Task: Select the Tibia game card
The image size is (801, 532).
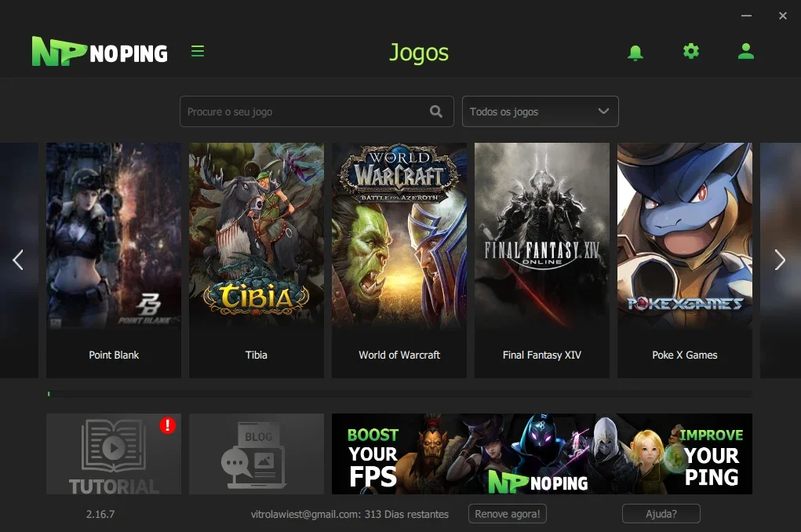Action: (x=257, y=261)
